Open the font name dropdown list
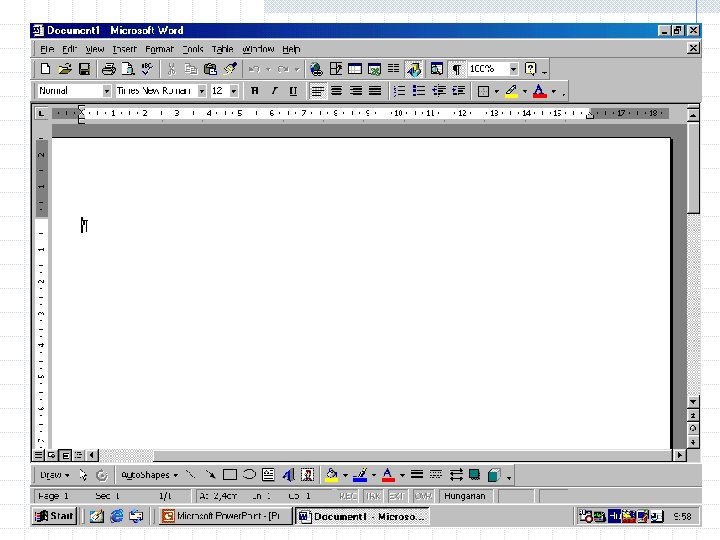This screenshot has width=720, height=540. click(202, 91)
